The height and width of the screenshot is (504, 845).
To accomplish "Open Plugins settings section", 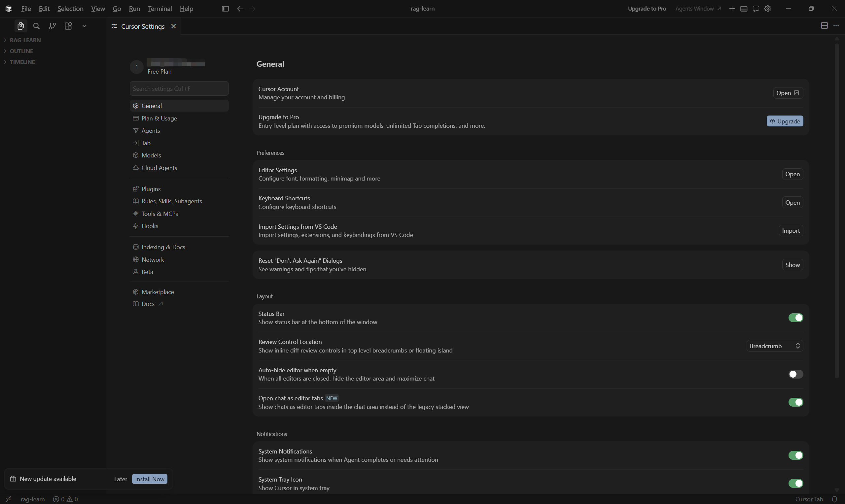I will (x=179, y=189).
